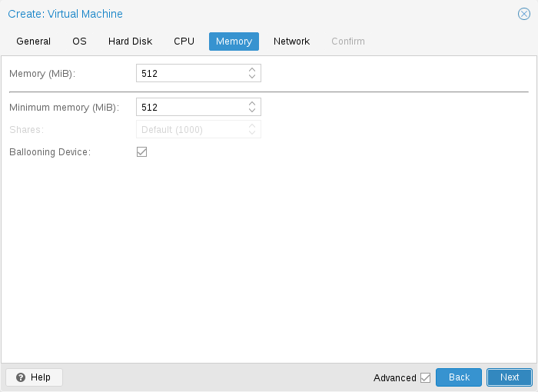
Task: Toggle the Ballooning Device checkbox
Action: click(x=141, y=152)
